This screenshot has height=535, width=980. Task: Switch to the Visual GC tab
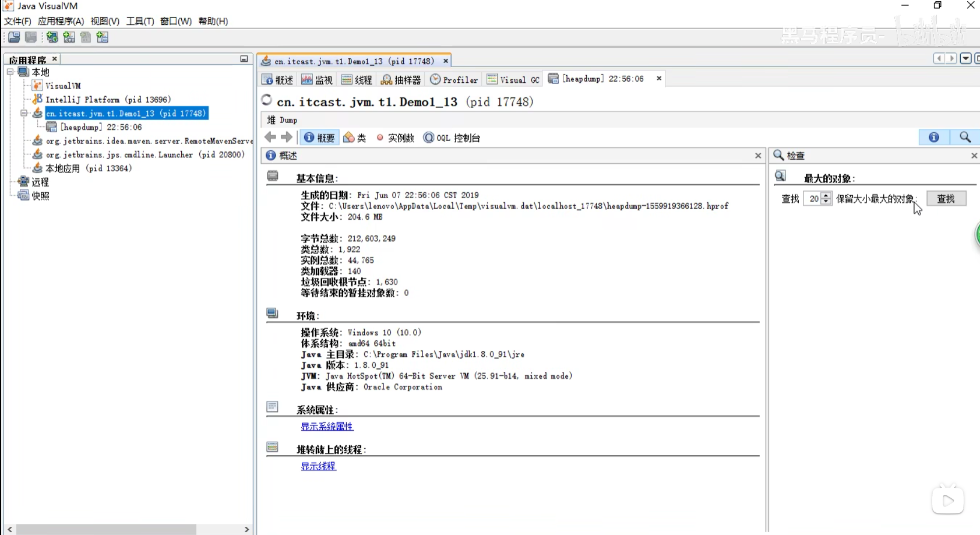click(x=513, y=80)
